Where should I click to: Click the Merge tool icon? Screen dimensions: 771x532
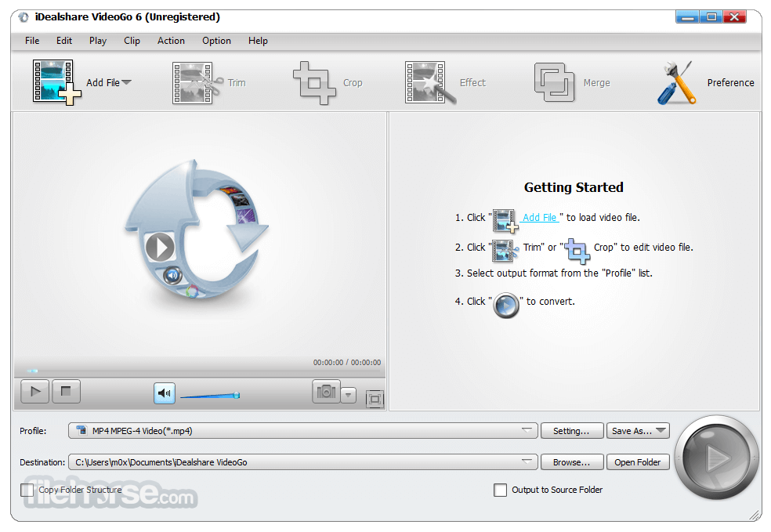pos(554,82)
